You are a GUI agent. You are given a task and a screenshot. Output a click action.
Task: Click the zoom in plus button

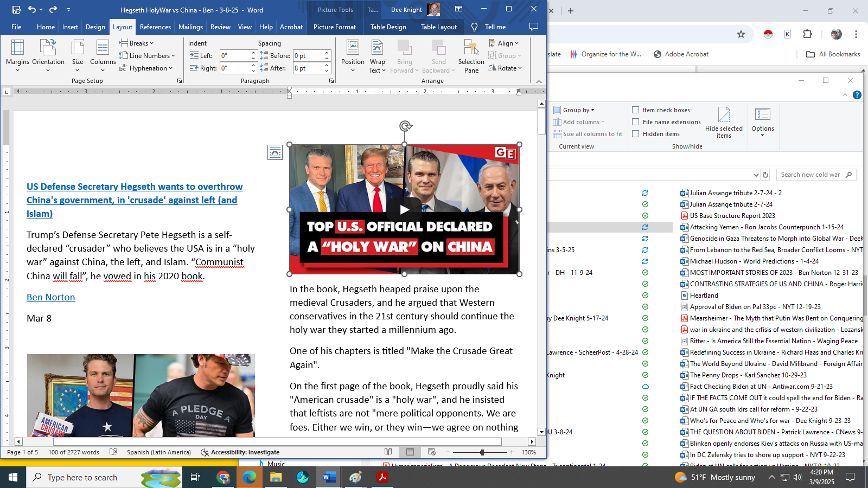click(x=512, y=452)
